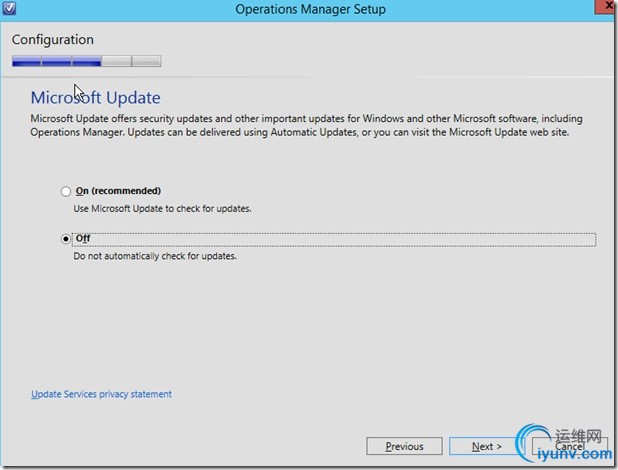The height and width of the screenshot is (470, 618).
Task: Click the Previous button
Action: pyautogui.click(x=404, y=446)
